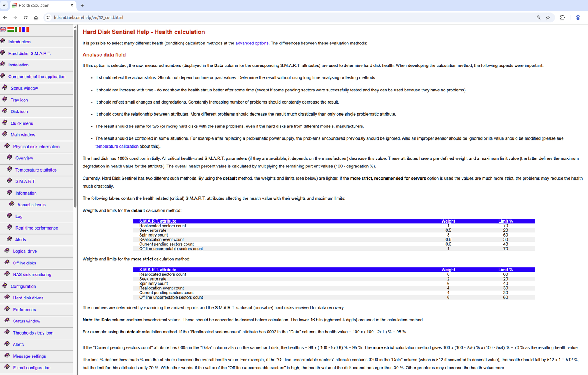This screenshot has width=588, height=375.
Task: Click book icon next to Components of the application
Action: coord(3,76)
